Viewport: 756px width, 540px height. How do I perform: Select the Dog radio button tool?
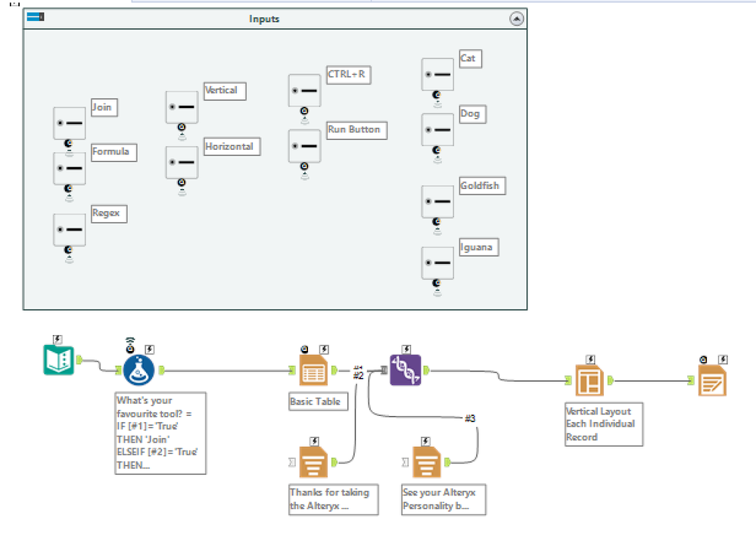(x=437, y=129)
